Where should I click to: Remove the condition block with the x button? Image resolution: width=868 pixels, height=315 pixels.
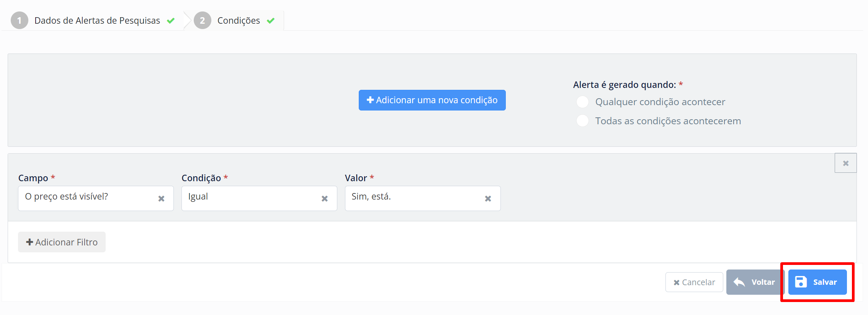pyautogui.click(x=845, y=163)
